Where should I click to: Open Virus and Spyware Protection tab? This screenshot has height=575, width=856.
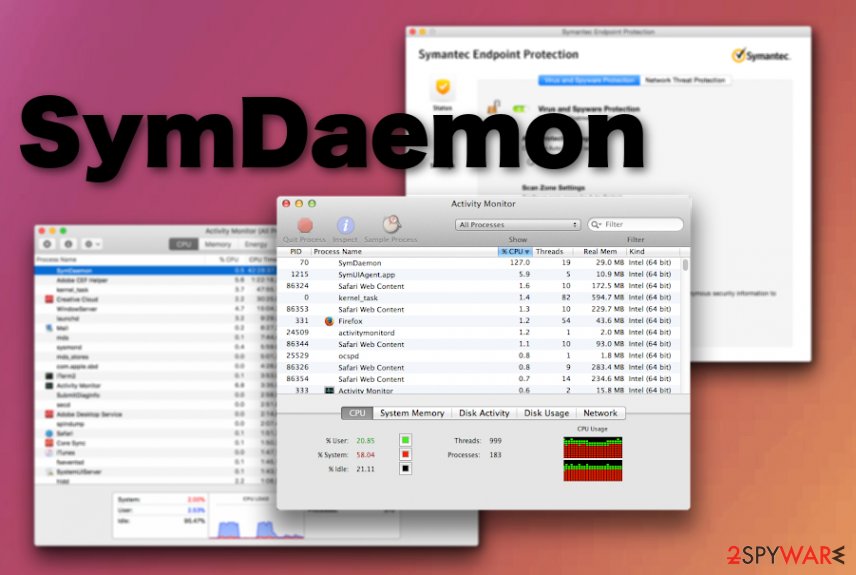click(589, 80)
